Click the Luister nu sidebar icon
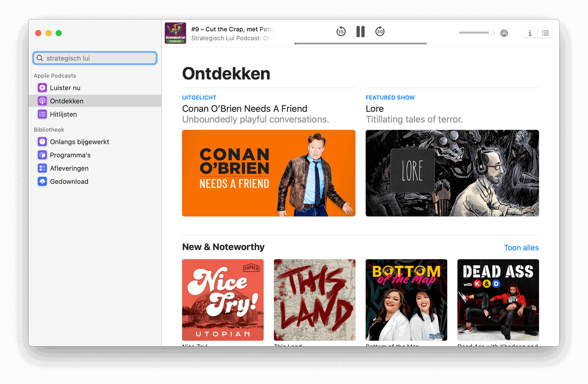588x384 pixels. (42, 88)
